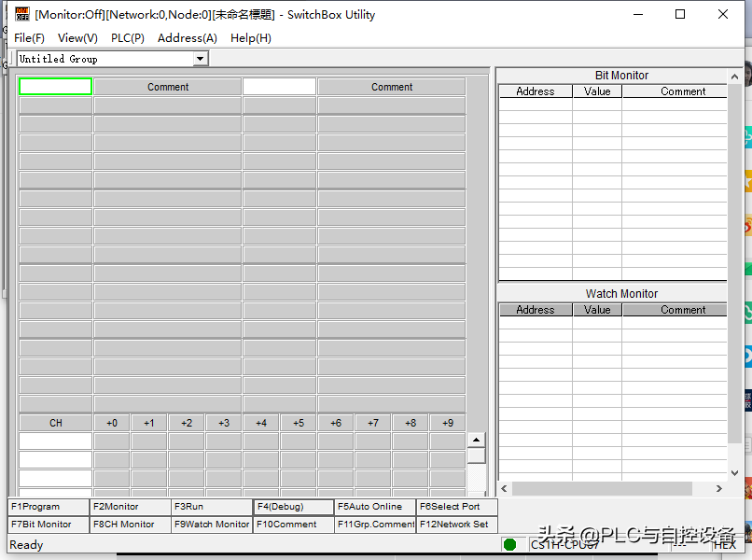Select the +0 column header in CH grid

point(112,423)
